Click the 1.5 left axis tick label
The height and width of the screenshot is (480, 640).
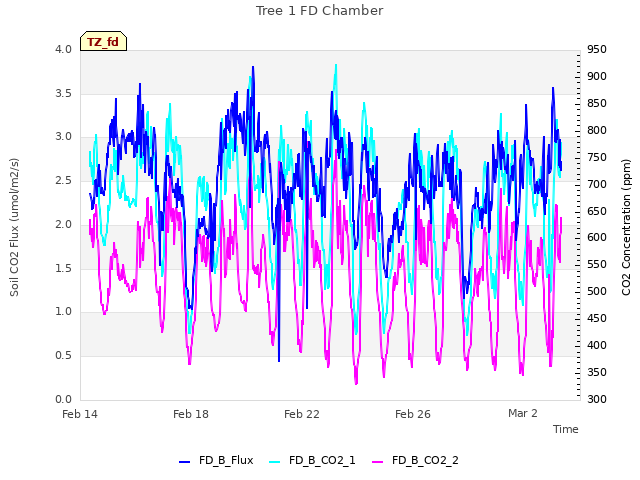(63, 268)
